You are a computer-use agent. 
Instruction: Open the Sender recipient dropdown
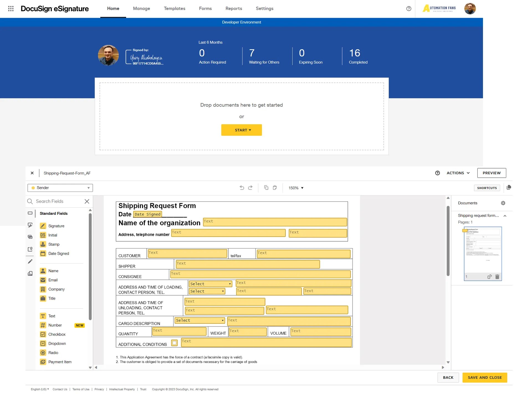[x=89, y=188]
